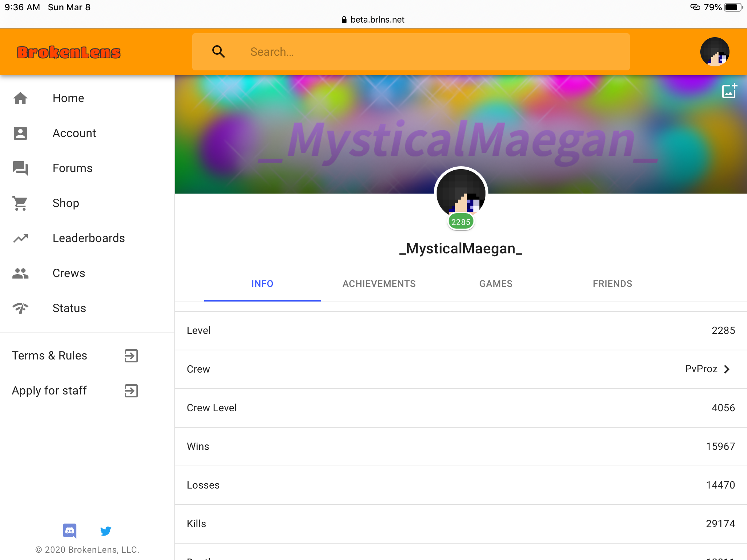Click the Account person icon
Image resolution: width=747 pixels, height=560 pixels.
pyautogui.click(x=20, y=133)
